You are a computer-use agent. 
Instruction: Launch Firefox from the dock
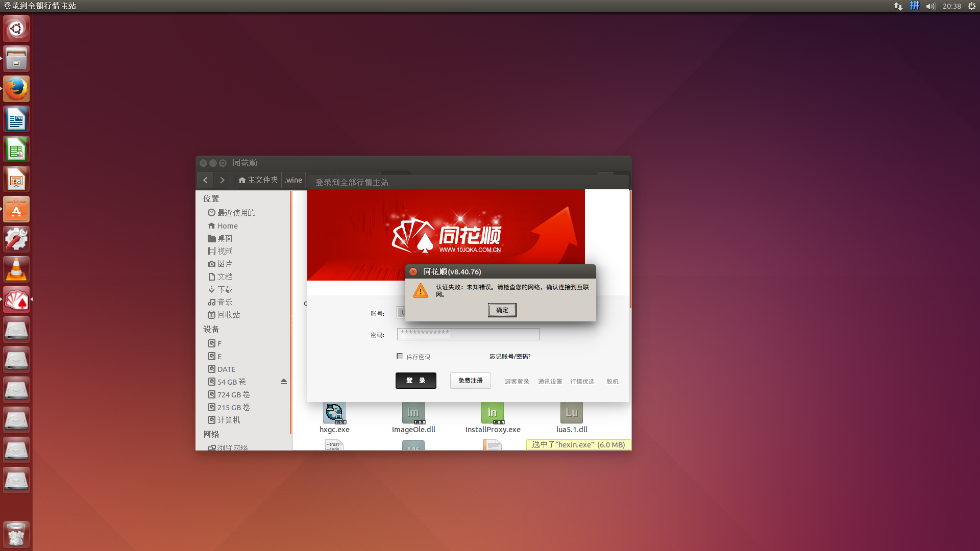tap(16, 88)
